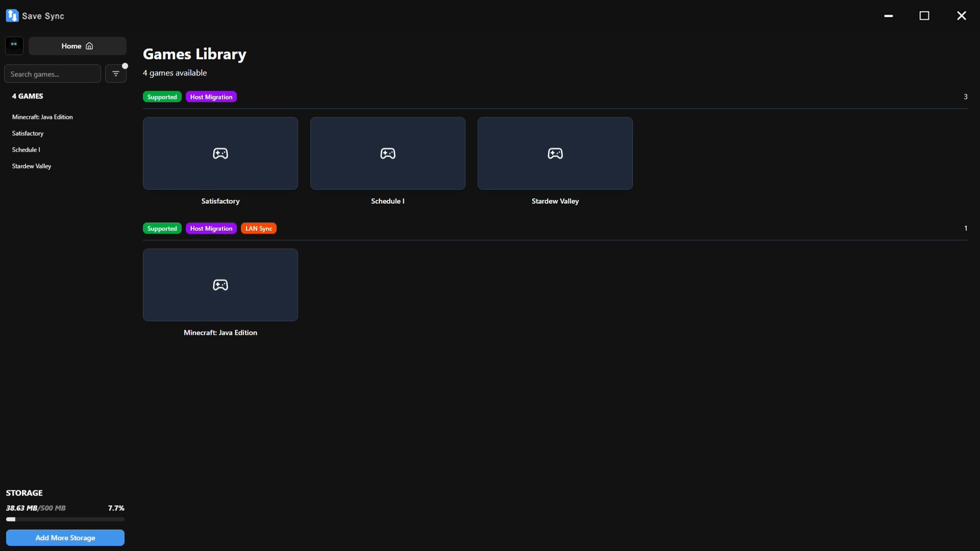This screenshot has width=980, height=551.
Task: Click the first group's green Supported tag
Action: click(x=162, y=97)
